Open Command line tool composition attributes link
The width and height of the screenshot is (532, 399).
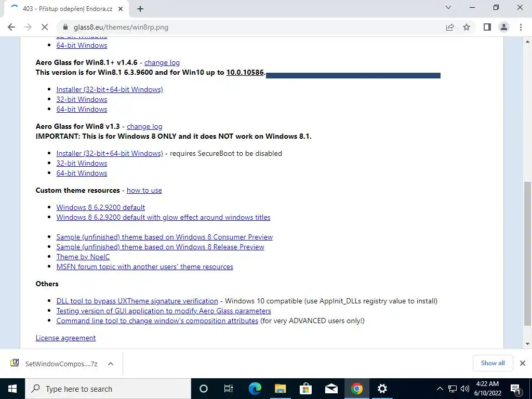(157, 321)
